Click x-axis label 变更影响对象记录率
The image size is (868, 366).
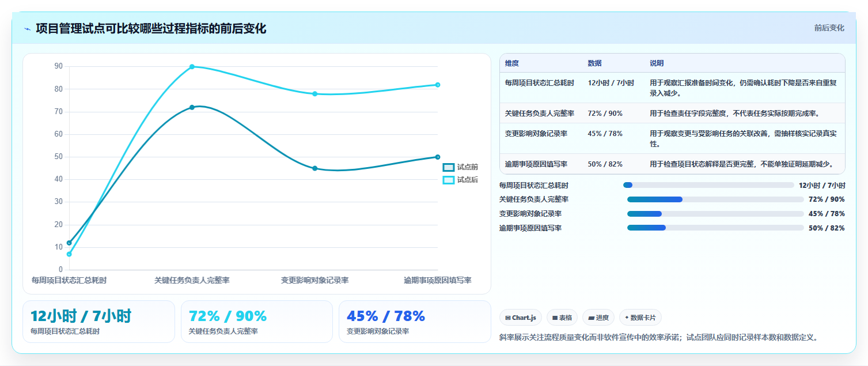click(x=314, y=281)
